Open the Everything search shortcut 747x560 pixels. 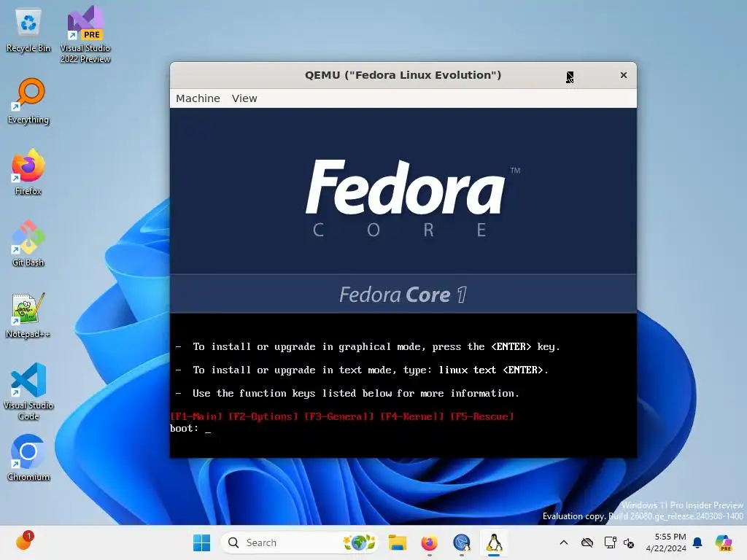(x=28, y=101)
